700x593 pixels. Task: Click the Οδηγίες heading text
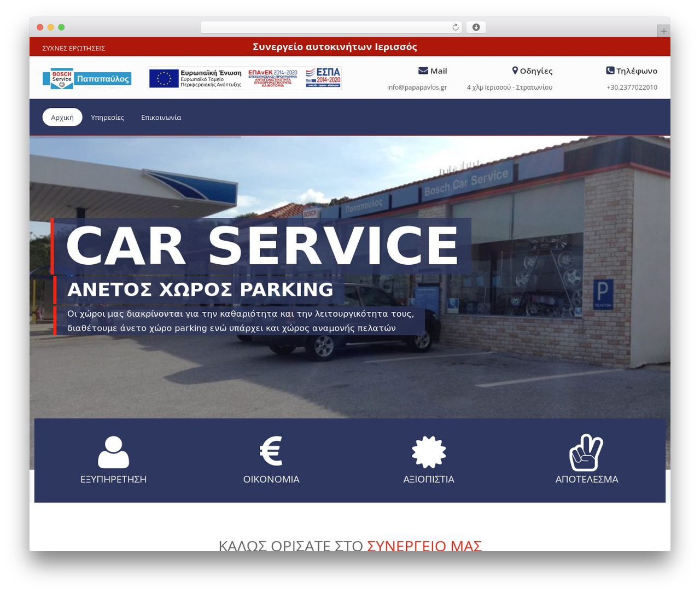coord(536,71)
